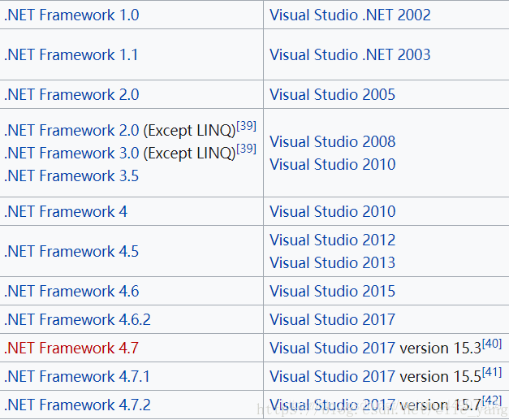Click Visual Studio 2017 link before version 15.3
This screenshot has height=420, width=509.
coord(332,348)
